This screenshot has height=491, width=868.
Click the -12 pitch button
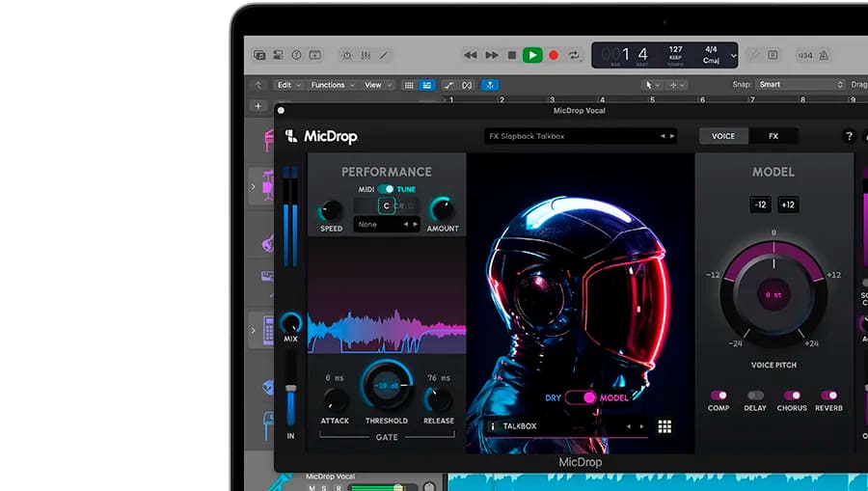pos(761,205)
